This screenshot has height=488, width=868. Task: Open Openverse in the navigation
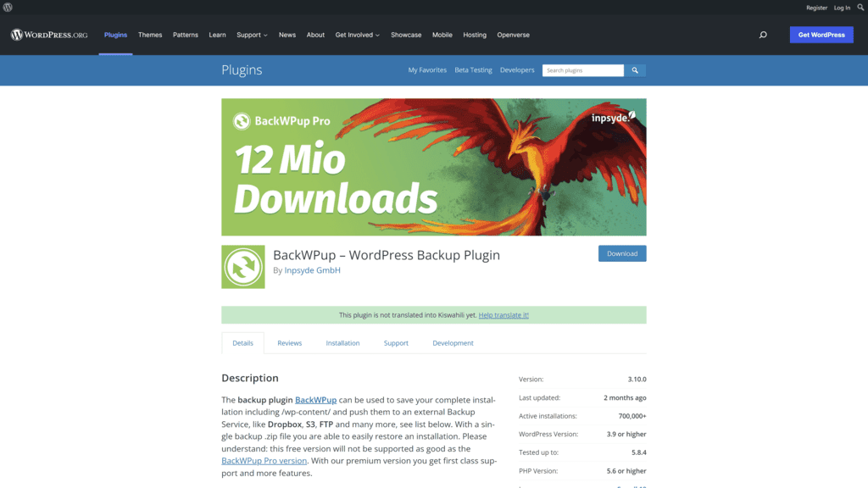(513, 35)
